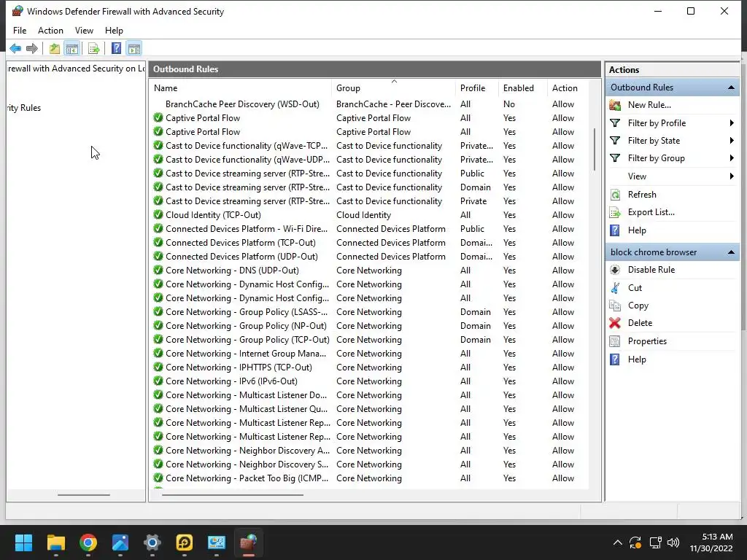Click Disable Rule in Actions pane
This screenshot has height=560, width=747.
coord(651,270)
